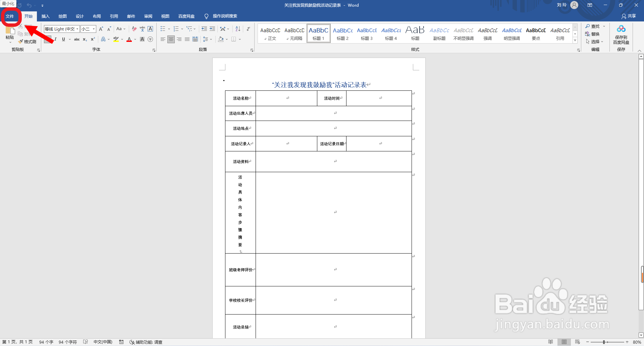The width and height of the screenshot is (644, 346).
Task: Open ribbon display options icon
Action: coord(590,5)
